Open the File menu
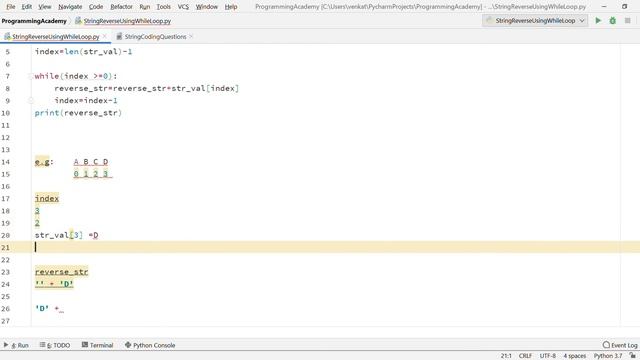This screenshot has height=360, width=640. 11,7
